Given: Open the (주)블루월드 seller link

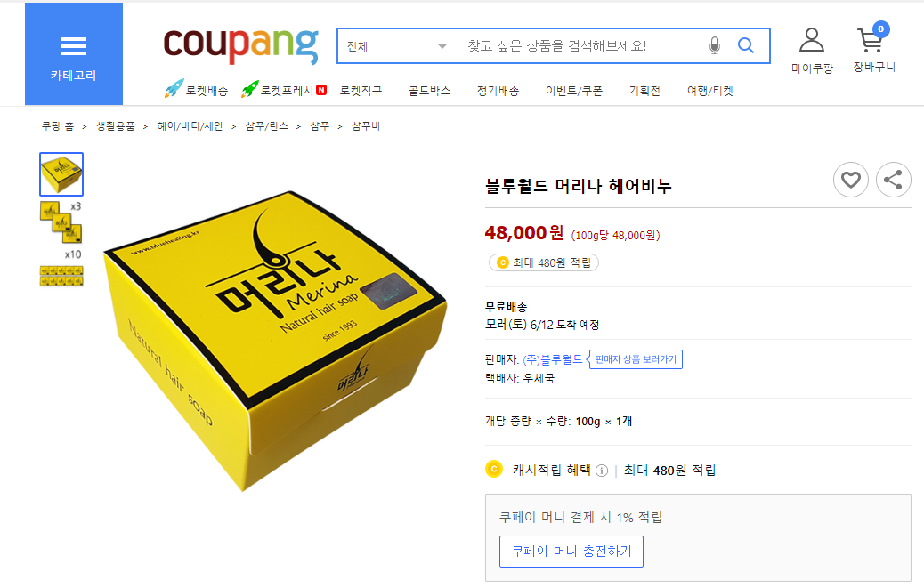Looking at the screenshot, I should 552,359.
